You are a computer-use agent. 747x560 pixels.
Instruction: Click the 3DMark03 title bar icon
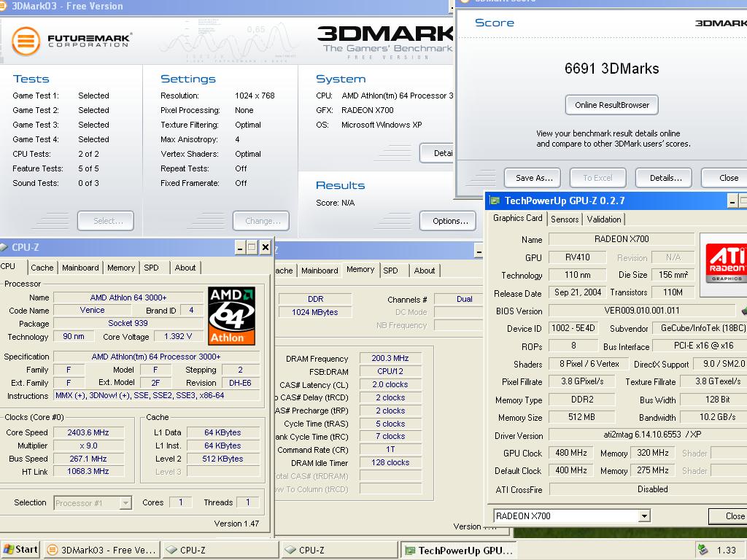coord(3,6)
